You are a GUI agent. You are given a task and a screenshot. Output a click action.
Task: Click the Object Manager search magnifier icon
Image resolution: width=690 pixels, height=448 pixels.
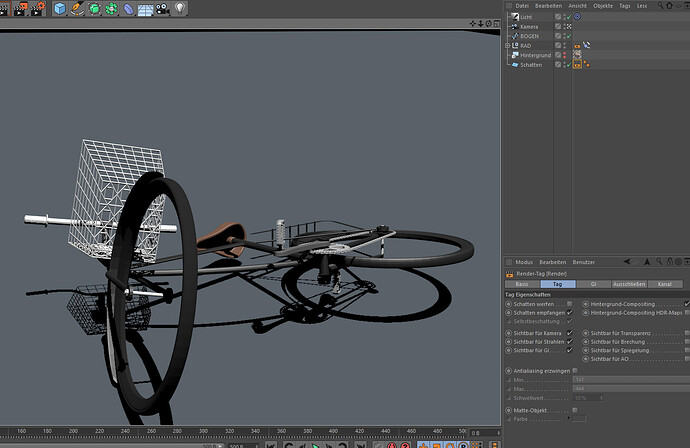[x=661, y=5]
